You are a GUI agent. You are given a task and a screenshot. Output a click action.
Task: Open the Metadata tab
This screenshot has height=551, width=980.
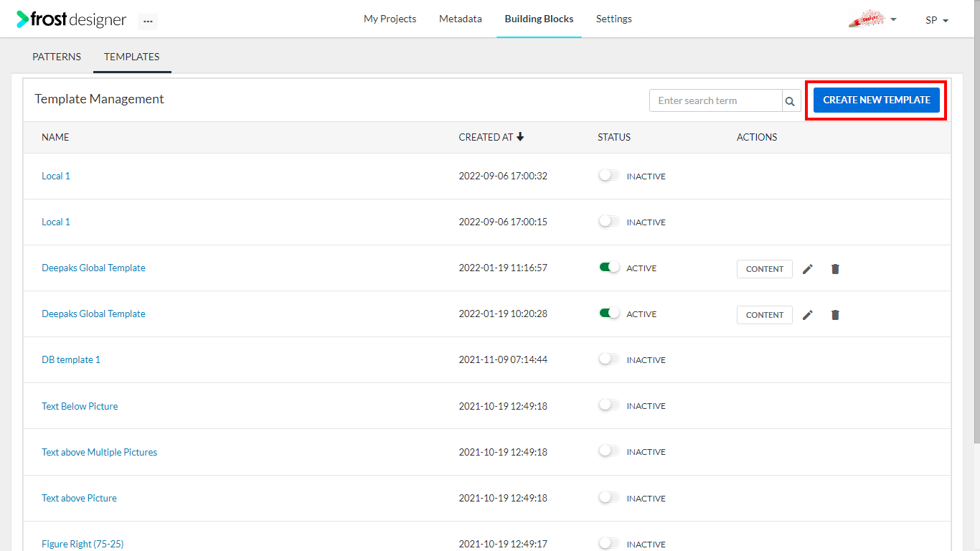(x=461, y=19)
